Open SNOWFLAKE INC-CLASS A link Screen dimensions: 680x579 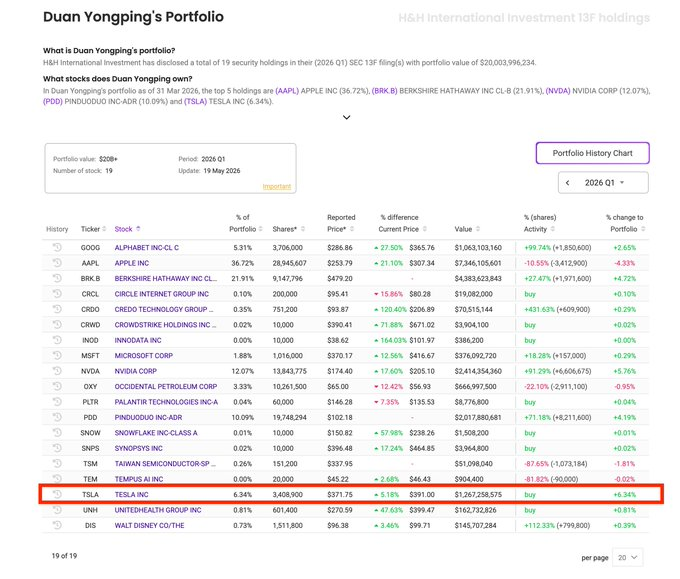pyautogui.click(x=156, y=432)
